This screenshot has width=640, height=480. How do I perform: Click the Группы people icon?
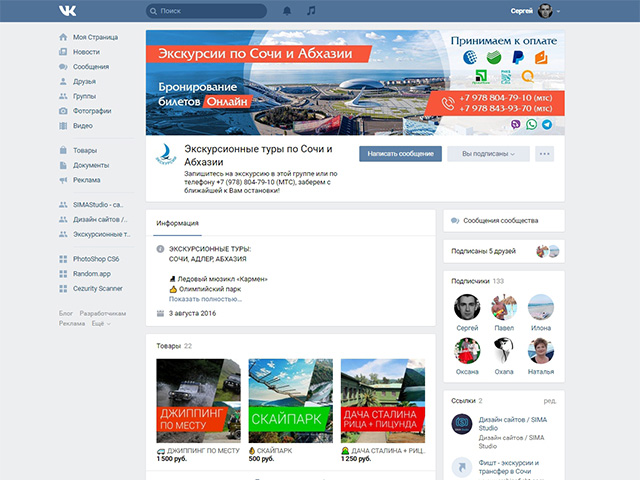63,96
